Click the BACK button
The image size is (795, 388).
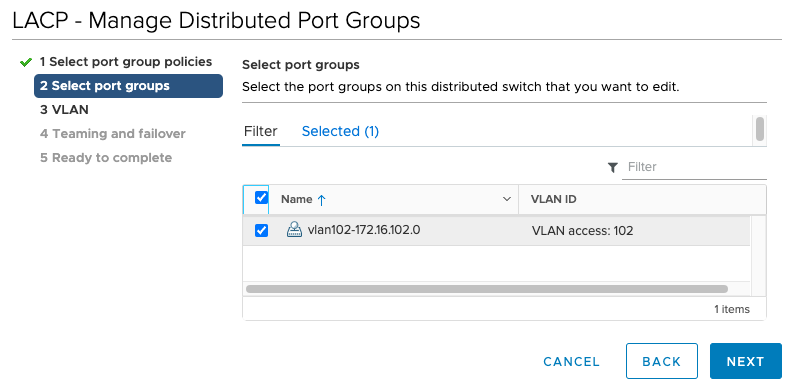[x=662, y=361]
